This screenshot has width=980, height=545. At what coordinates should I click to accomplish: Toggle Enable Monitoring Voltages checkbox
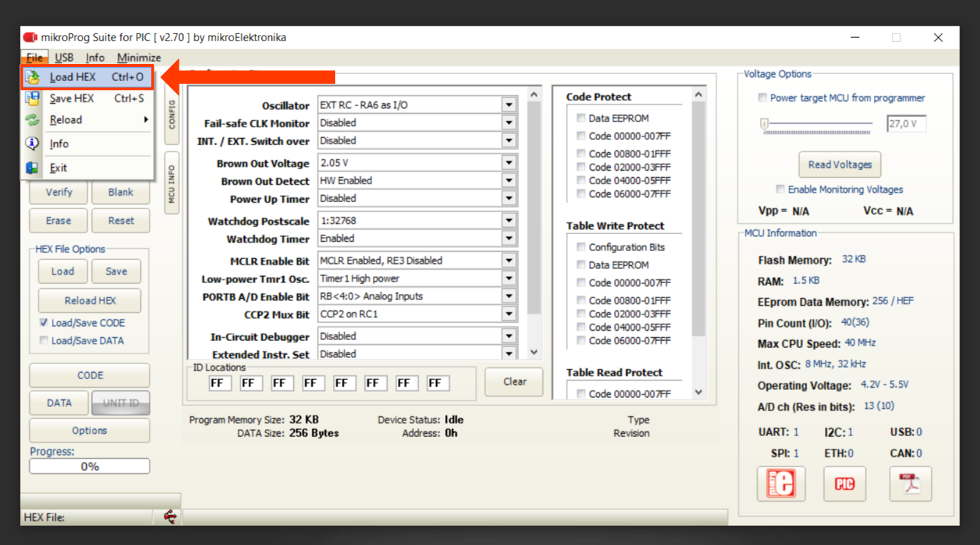point(781,189)
